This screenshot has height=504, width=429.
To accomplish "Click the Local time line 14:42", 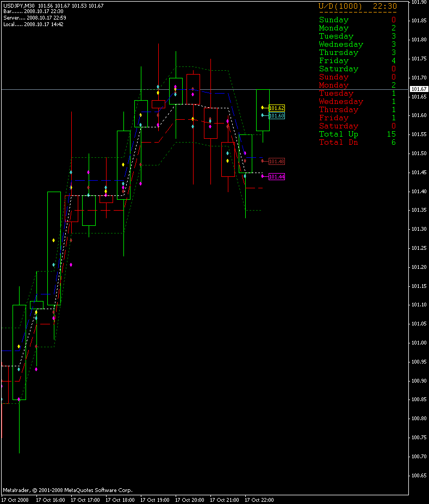I will (x=33, y=24).
